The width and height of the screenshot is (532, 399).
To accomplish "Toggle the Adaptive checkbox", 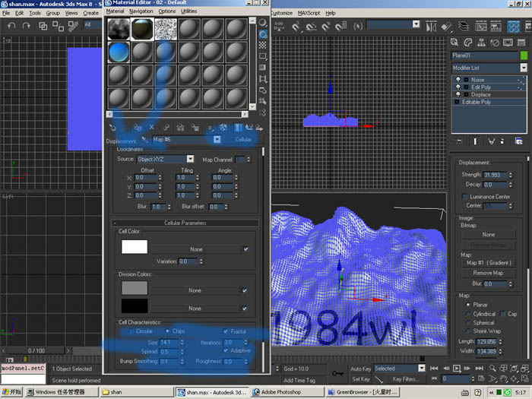I will click(x=226, y=350).
